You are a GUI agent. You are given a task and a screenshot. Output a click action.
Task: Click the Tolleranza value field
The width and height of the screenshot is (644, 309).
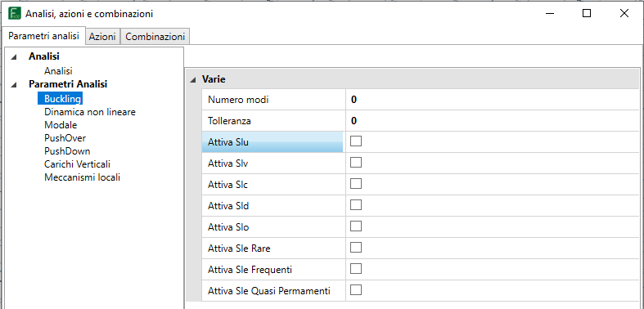(493, 121)
